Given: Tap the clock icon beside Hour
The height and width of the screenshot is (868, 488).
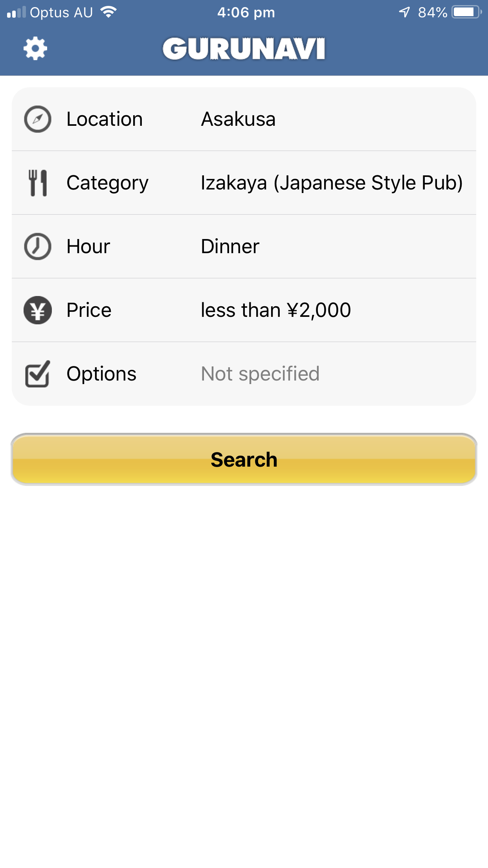Looking at the screenshot, I should tap(38, 246).
